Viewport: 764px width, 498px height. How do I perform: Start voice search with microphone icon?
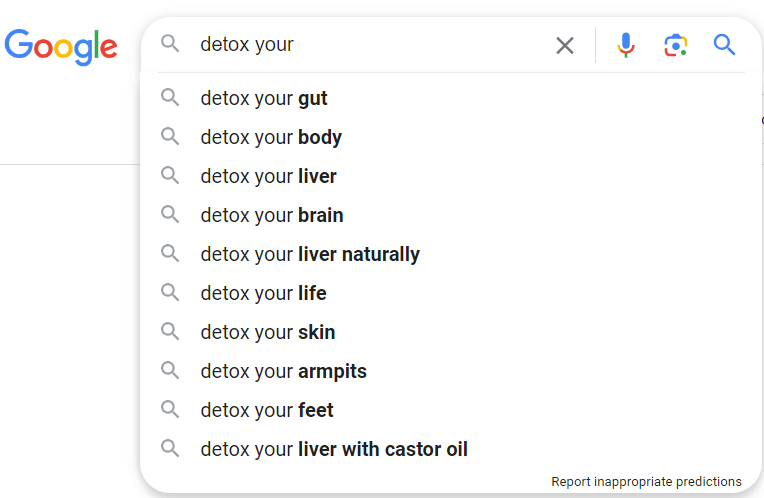(x=626, y=45)
